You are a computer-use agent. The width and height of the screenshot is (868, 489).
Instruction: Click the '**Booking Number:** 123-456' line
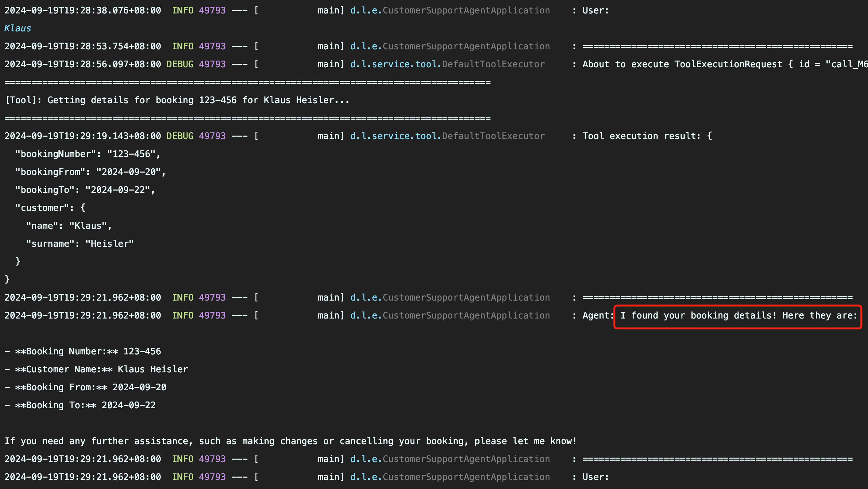(x=83, y=351)
